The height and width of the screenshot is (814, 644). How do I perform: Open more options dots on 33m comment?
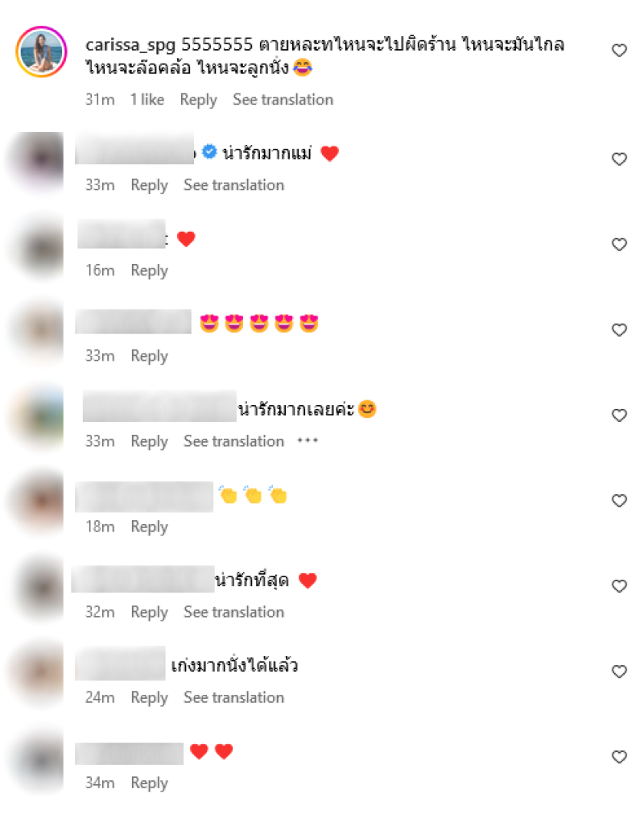(x=308, y=440)
